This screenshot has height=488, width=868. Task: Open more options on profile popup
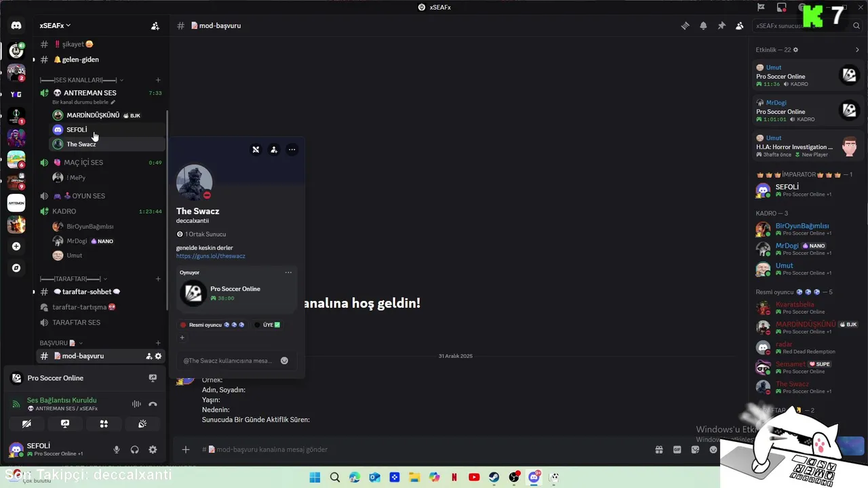point(292,150)
